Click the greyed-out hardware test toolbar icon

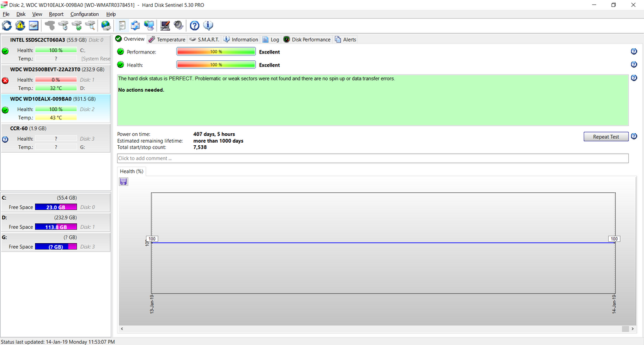(50, 25)
